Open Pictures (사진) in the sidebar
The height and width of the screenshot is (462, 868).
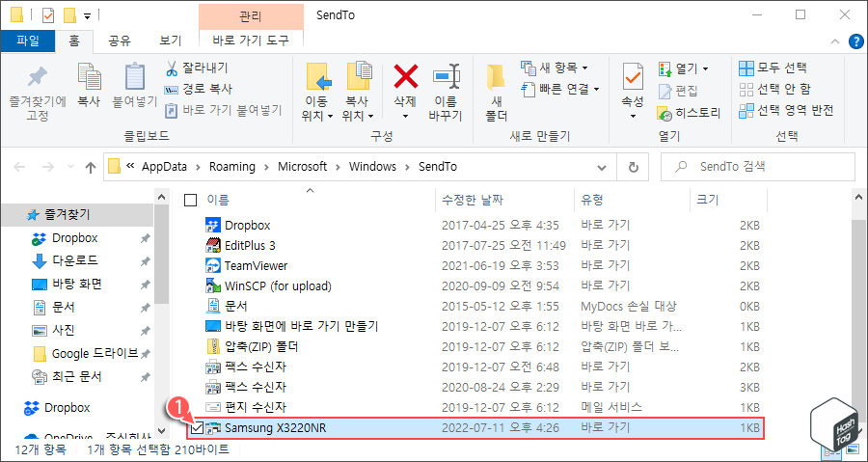coord(63,330)
